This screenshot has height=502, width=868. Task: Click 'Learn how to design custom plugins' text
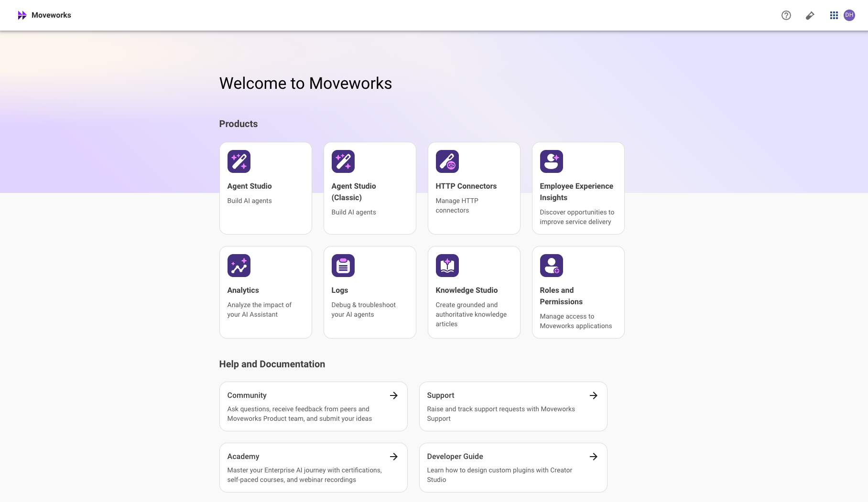tap(499, 475)
